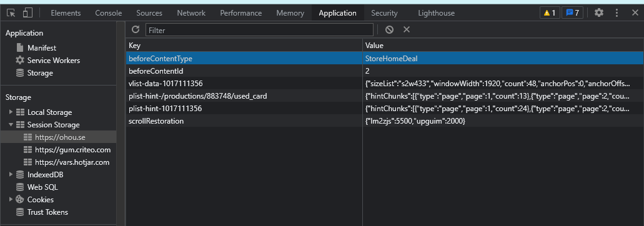Refresh the storage table

point(136,29)
